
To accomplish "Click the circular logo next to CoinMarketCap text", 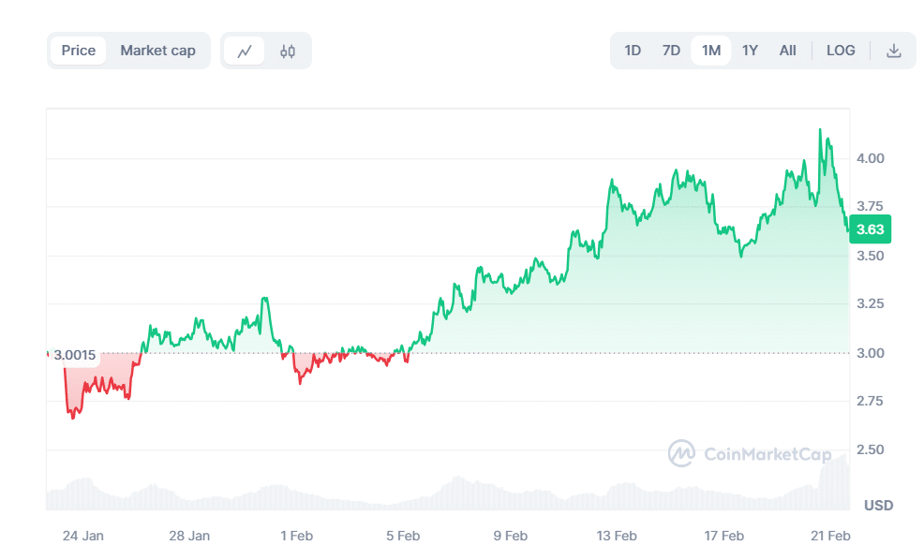I will coord(683,453).
